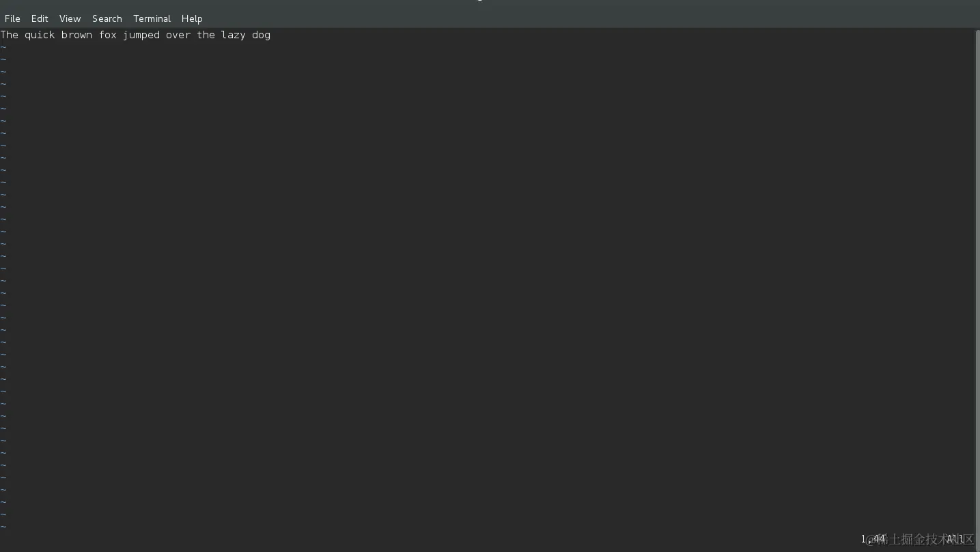Click the word "fox" in the line

(107, 35)
